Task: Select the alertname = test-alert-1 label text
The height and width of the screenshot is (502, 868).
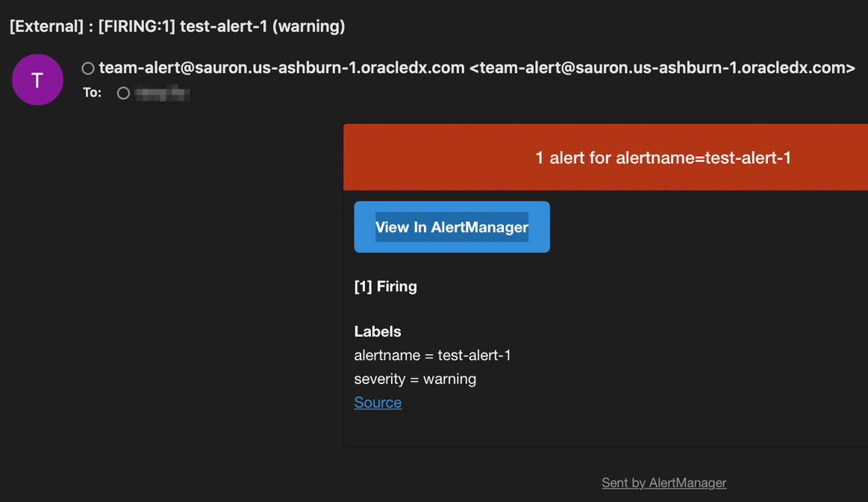Action: tap(431, 355)
